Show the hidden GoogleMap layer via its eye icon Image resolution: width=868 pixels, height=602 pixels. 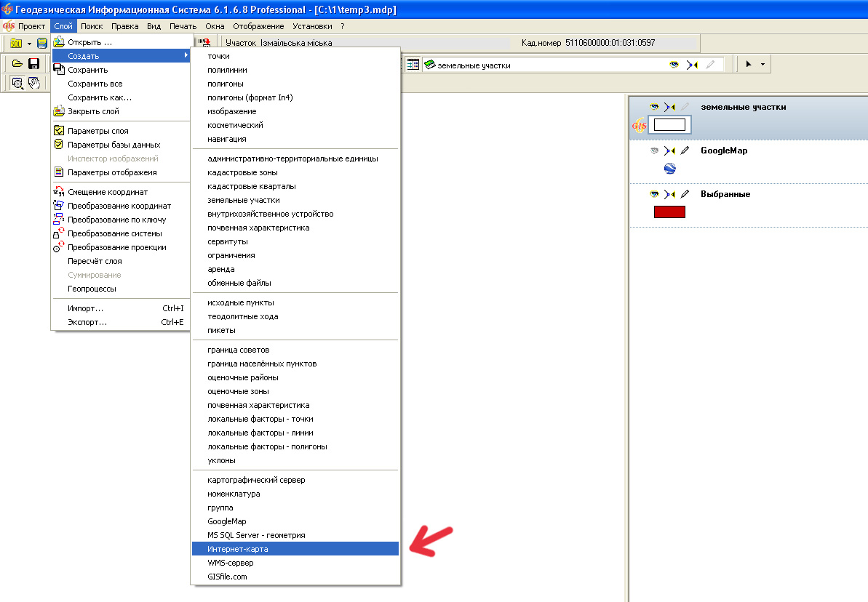pos(654,150)
